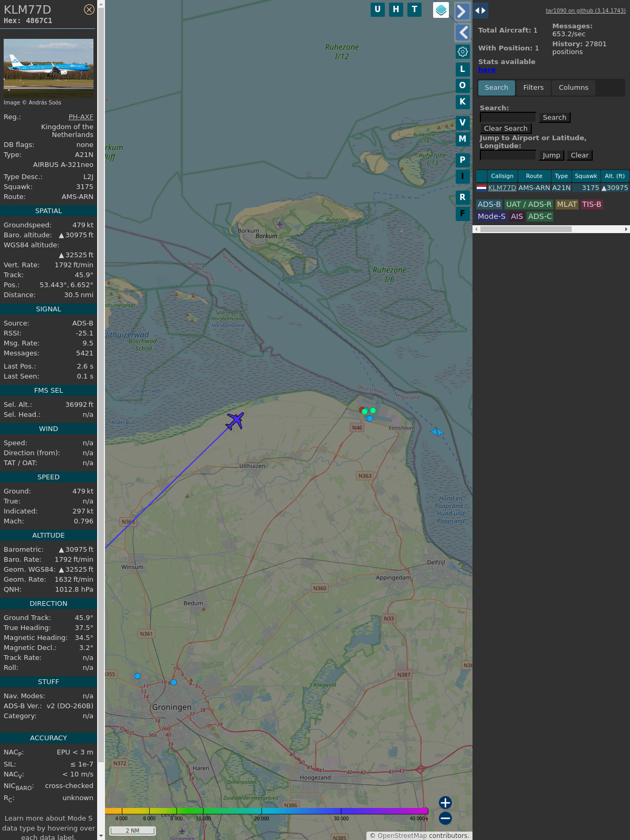Screen dimensions: 630x840
Task: Sort table by Type column
Action: click(x=561, y=176)
